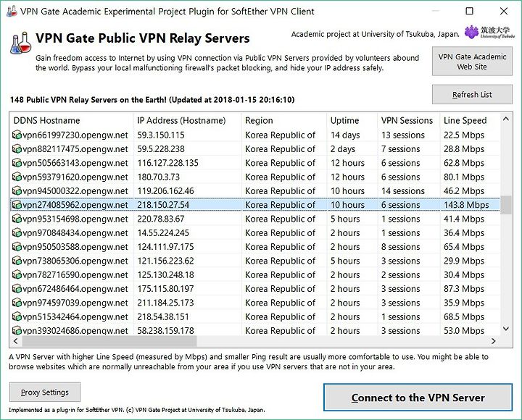Image resolution: width=522 pixels, height=420 pixels.
Task: Click the 14 sessions cell
Action: [x=403, y=191]
